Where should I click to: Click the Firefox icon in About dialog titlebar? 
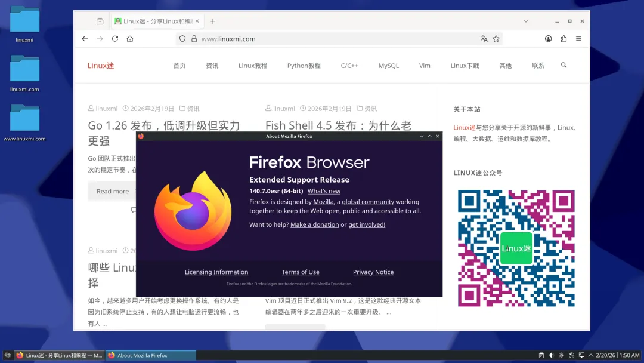coord(141,136)
